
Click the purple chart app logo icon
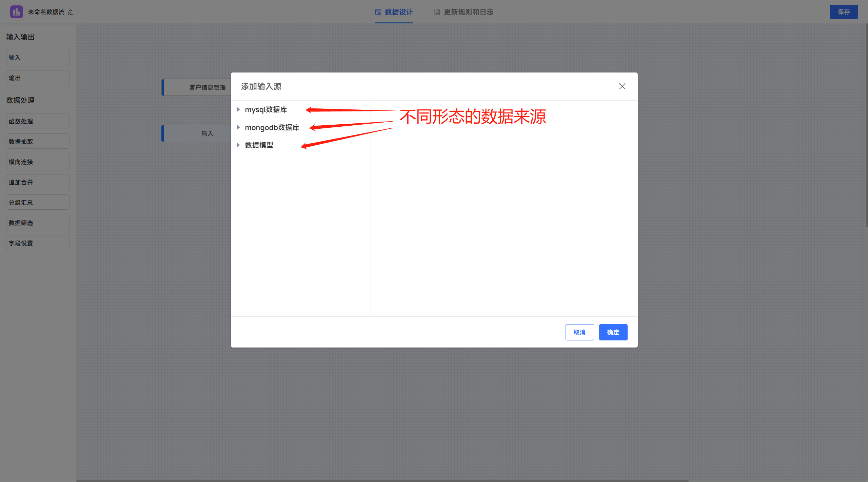(16, 12)
